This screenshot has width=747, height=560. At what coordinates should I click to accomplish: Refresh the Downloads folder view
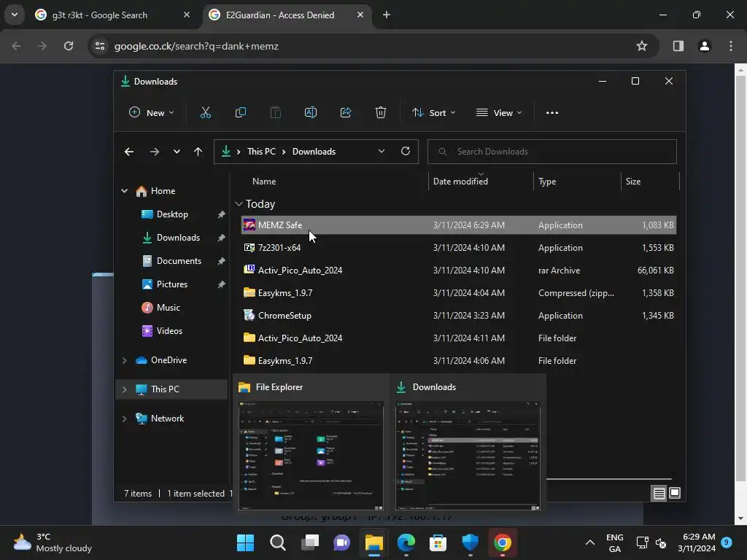[x=406, y=151]
